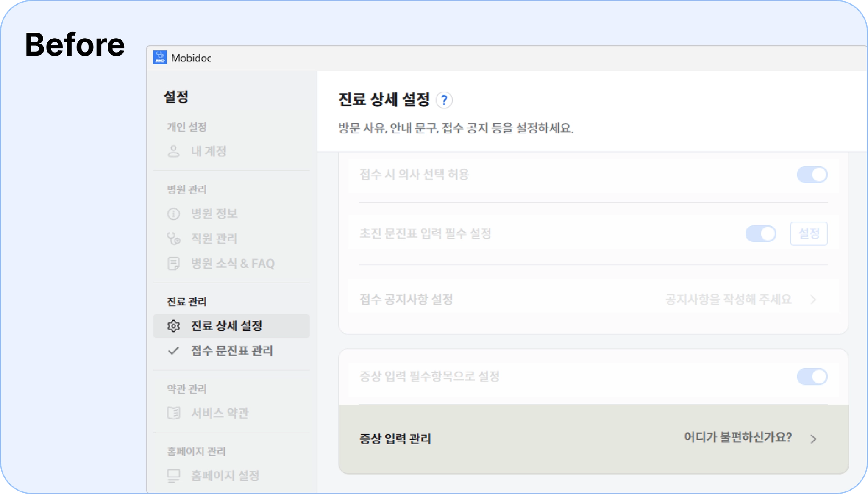Click the Mobidoc app logo icon
The width and height of the screenshot is (868, 494).
coord(160,58)
